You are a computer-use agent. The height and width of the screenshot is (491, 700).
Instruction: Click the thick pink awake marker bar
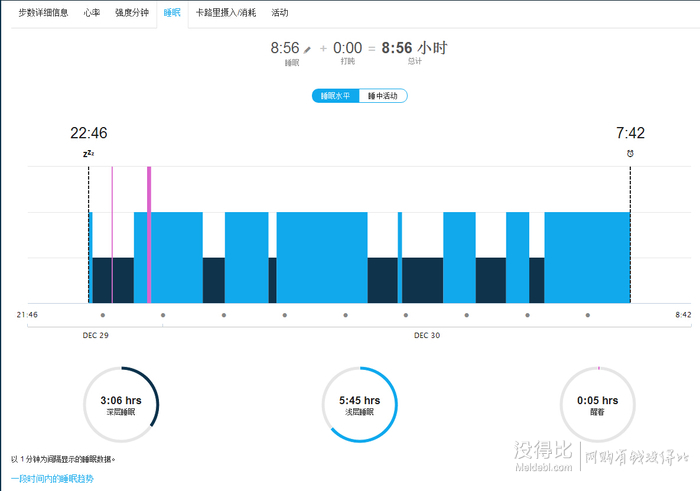(149, 235)
